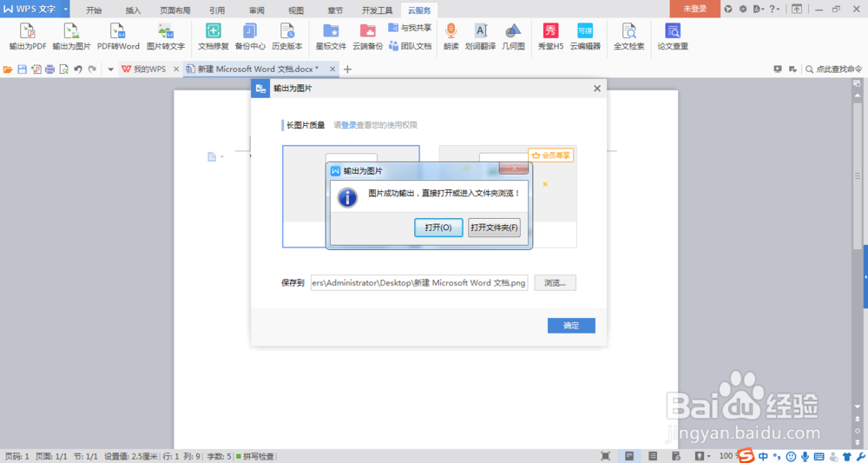
Task: Toggle Sogou input method punctuation mode
Action: [777, 457]
